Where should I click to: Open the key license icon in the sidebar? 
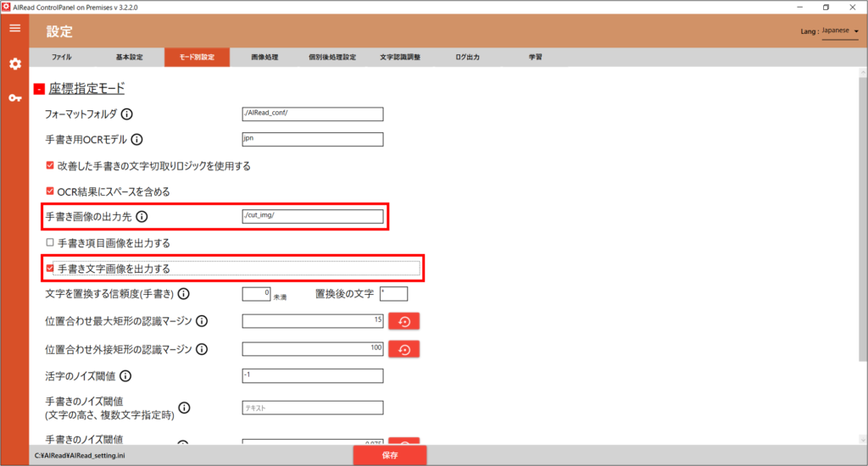coord(15,98)
